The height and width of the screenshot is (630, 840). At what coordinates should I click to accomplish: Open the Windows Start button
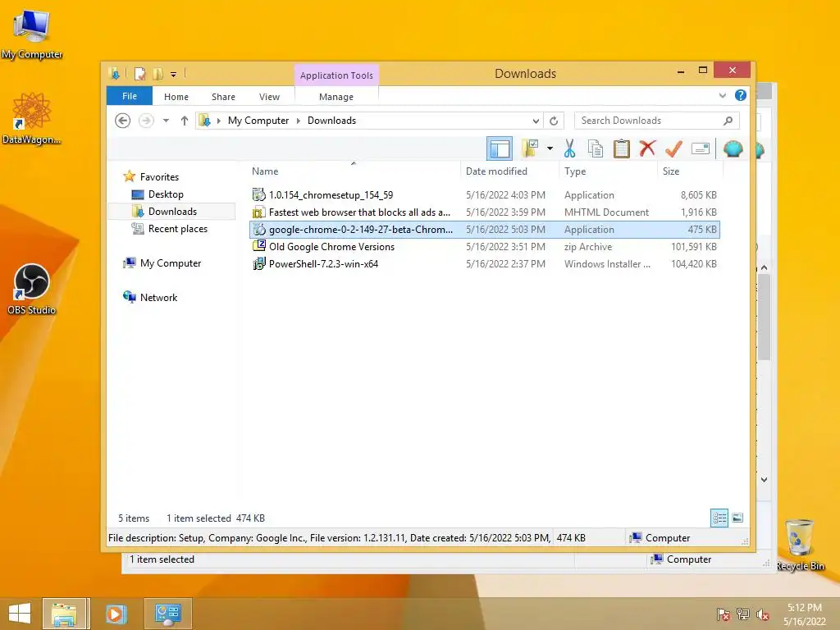(x=20, y=614)
